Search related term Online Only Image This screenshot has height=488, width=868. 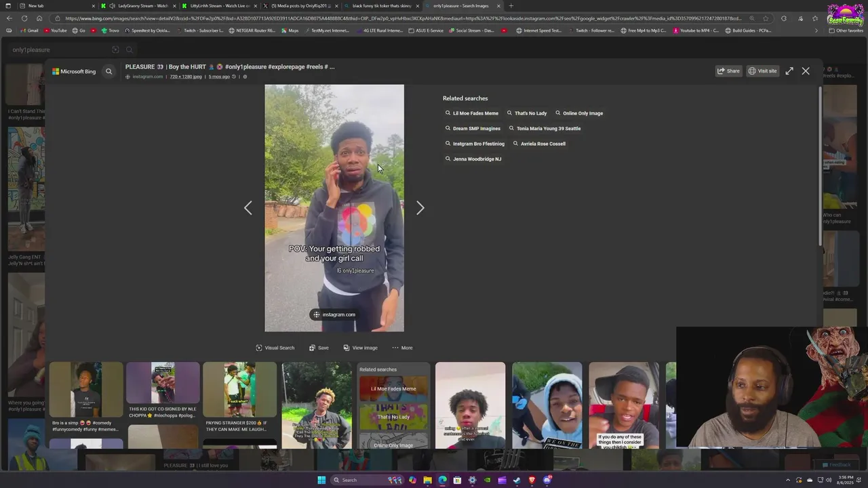pyautogui.click(x=579, y=113)
